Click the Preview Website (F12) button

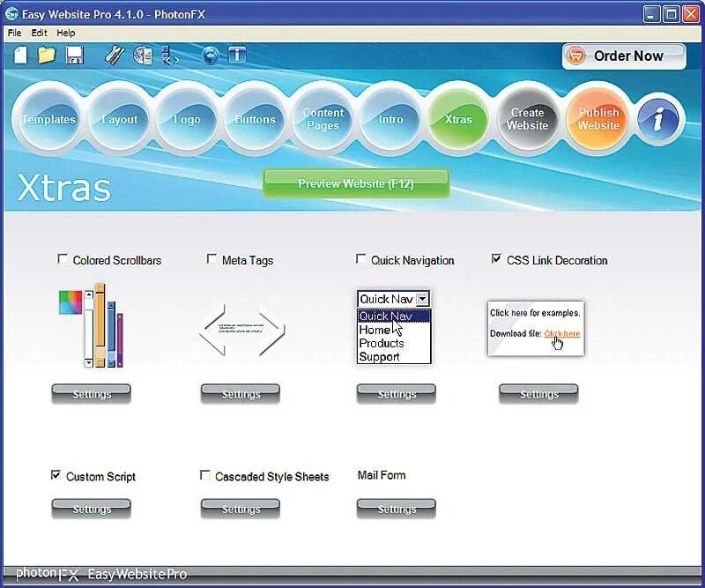356,183
